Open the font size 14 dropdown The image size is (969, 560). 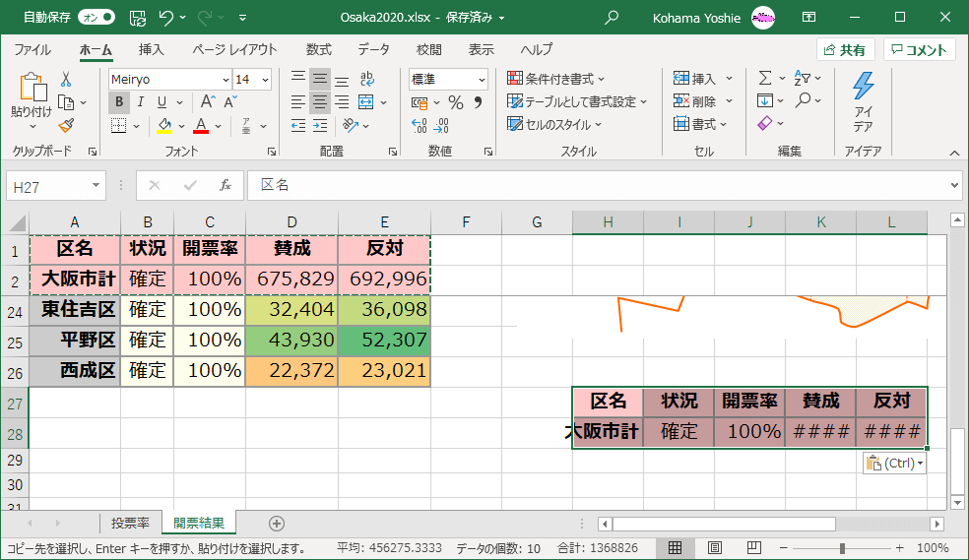(265, 80)
